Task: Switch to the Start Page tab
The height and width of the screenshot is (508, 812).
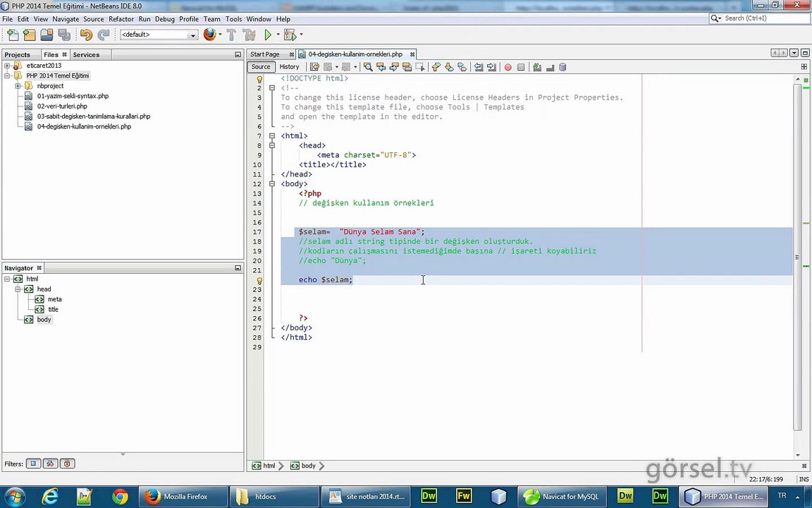Action: 265,54
